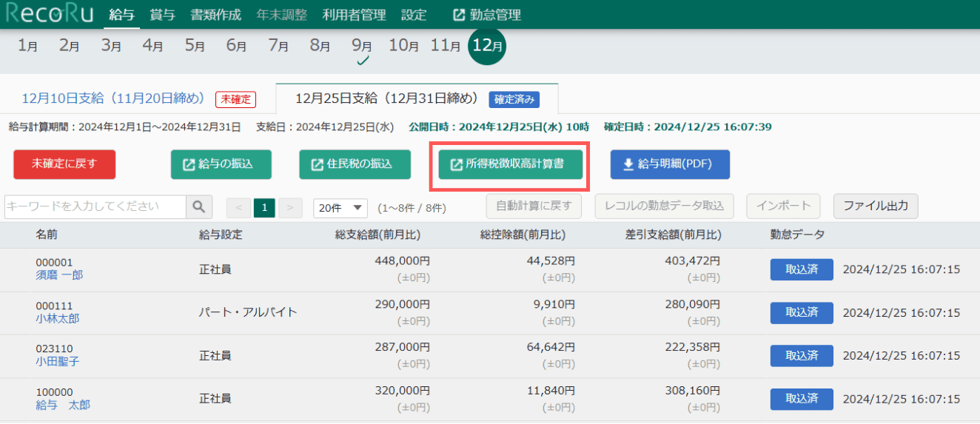This screenshot has height=424, width=980.
Task: Click the 64,642円 deduction value
Action: (x=551, y=347)
